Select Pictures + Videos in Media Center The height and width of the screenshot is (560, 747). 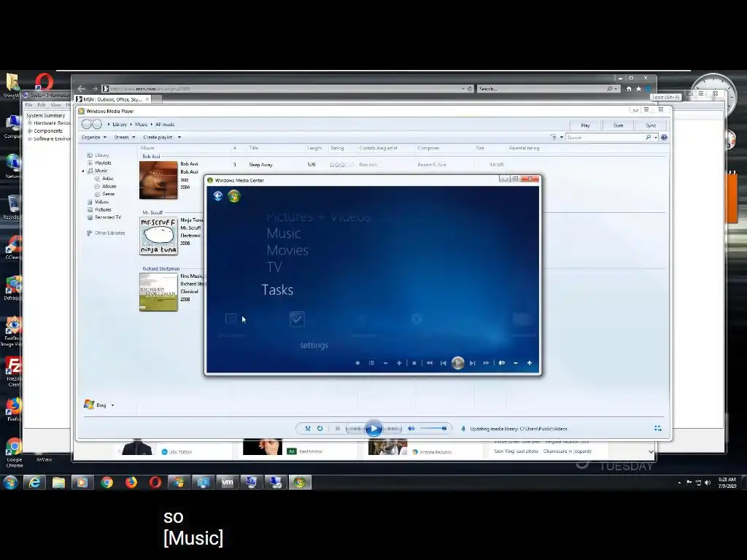click(318, 217)
